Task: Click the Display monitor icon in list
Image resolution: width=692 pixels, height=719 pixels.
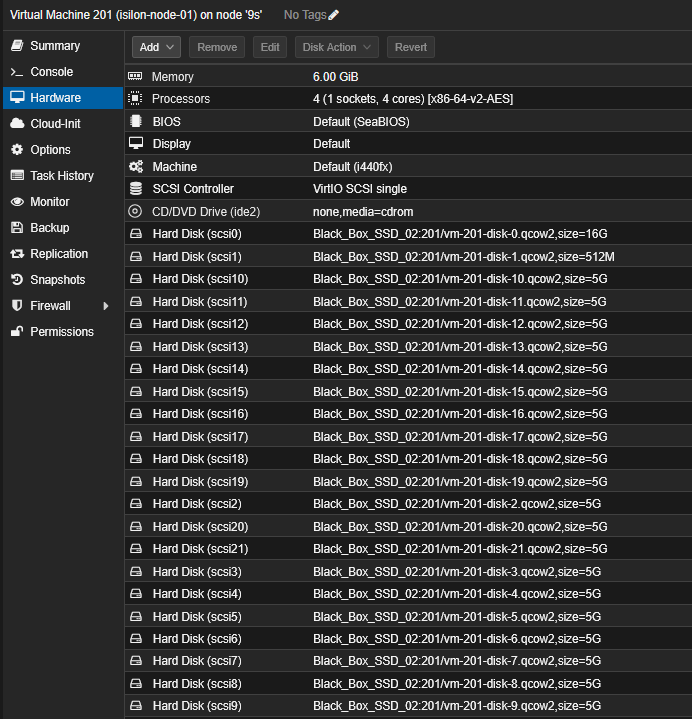Action: (136, 144)
